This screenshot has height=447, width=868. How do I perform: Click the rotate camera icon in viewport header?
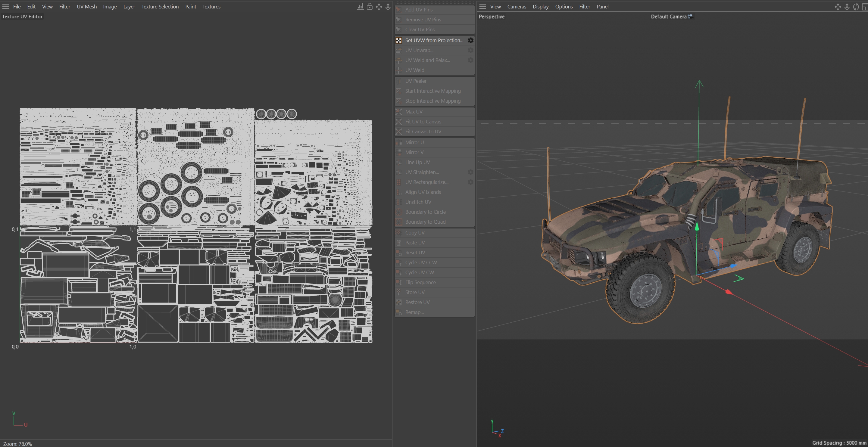click(856, 7)
